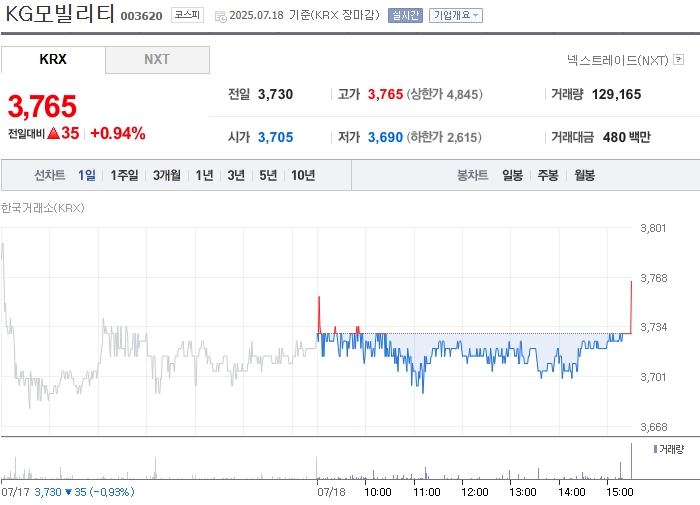700x505 pixels.
Task: Click the 거래량 value 129,165
Action: point(617,94)
